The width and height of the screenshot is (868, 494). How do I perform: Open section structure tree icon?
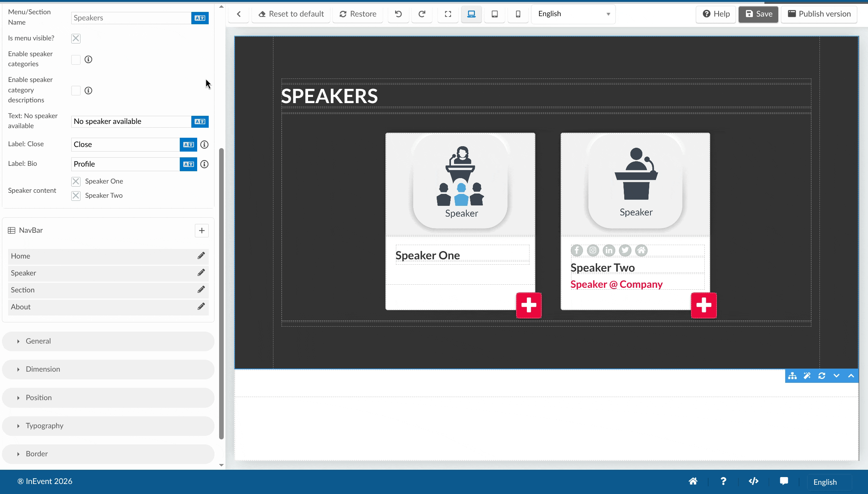[793, 376]
